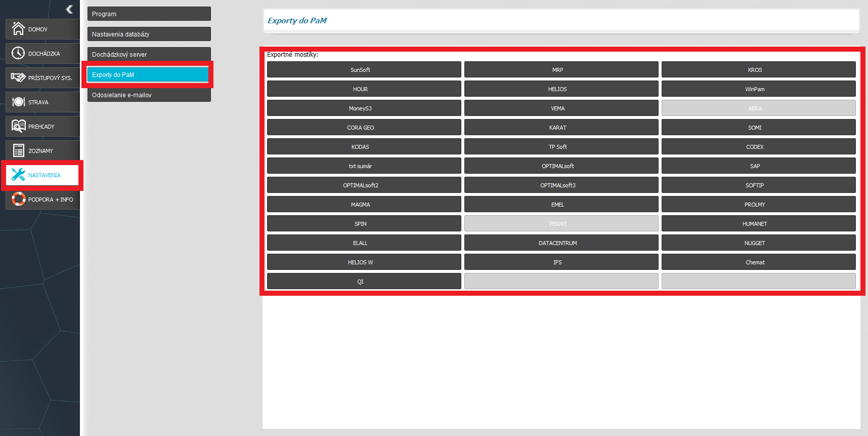The image size is (868, 436).
Task: Select the HELIOS export button
Action: point(561,89)
